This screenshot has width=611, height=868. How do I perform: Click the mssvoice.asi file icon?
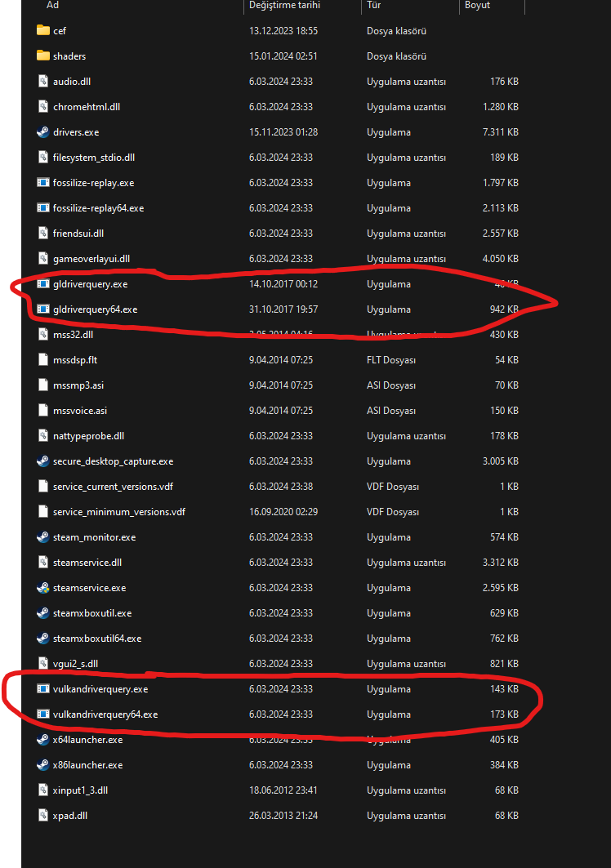[x=43, y=410]
